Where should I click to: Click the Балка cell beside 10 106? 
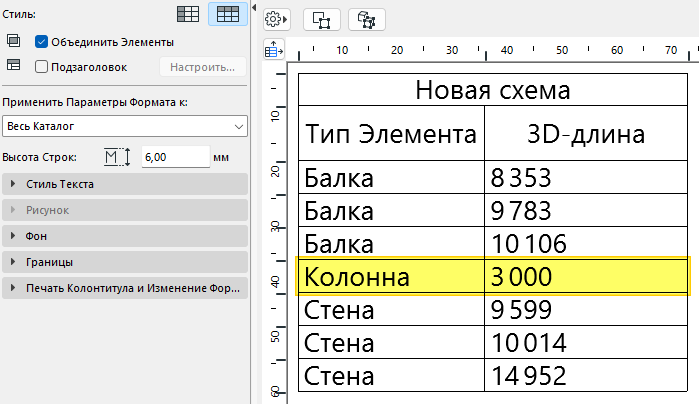pos(391,243)
